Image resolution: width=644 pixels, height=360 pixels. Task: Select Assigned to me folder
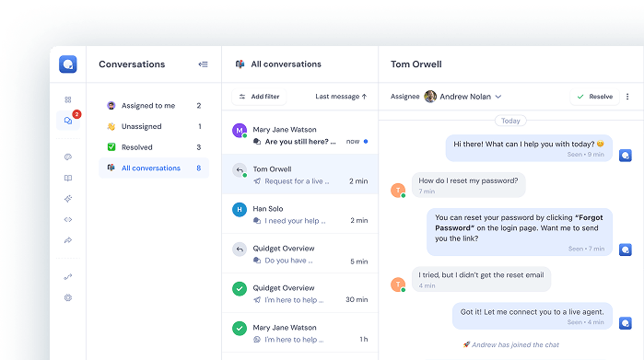154,106
